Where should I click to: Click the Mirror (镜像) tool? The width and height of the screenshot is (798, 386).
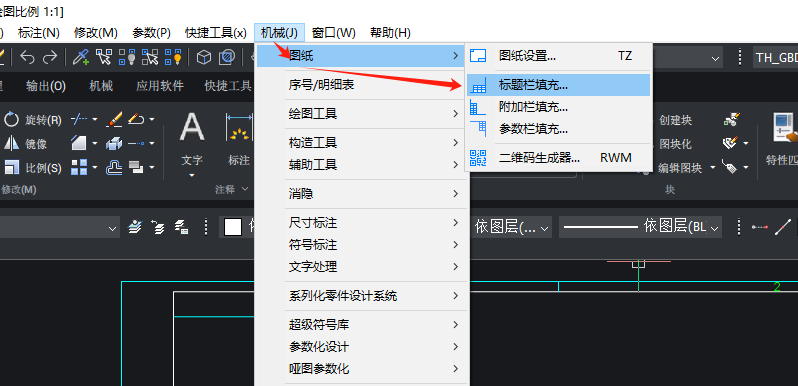(25, 144)
